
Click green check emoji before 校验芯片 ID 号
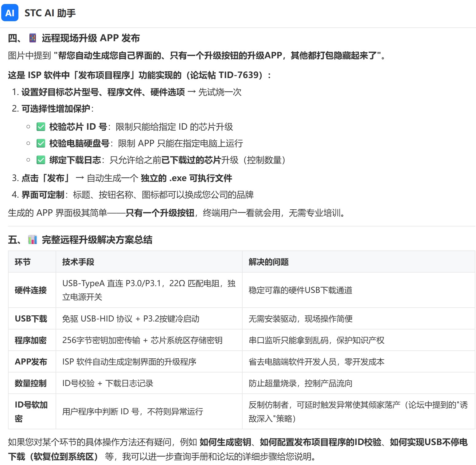41,127
